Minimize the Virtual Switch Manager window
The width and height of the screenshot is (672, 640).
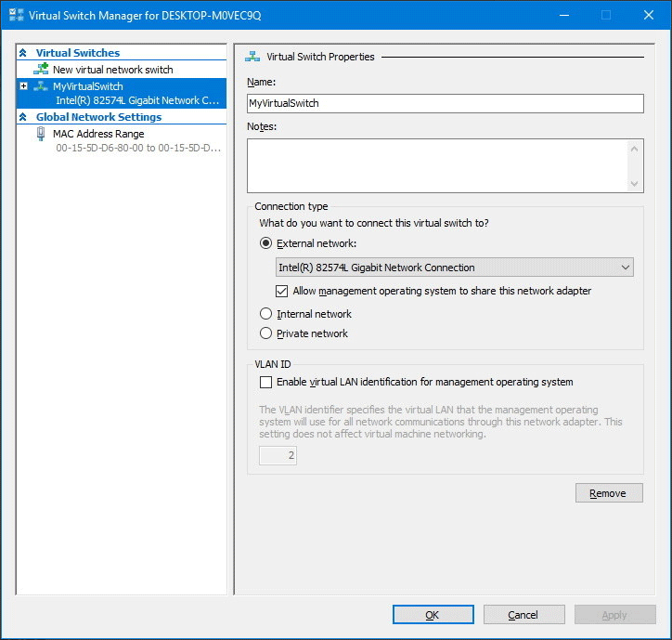point(564,16)
